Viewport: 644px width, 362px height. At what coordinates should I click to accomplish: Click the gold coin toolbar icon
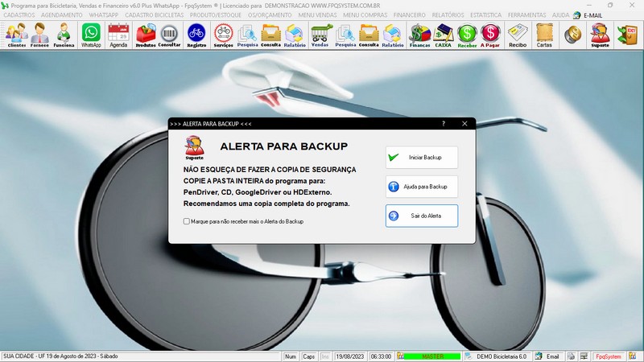pyautogui.click(x=572, y=35)
